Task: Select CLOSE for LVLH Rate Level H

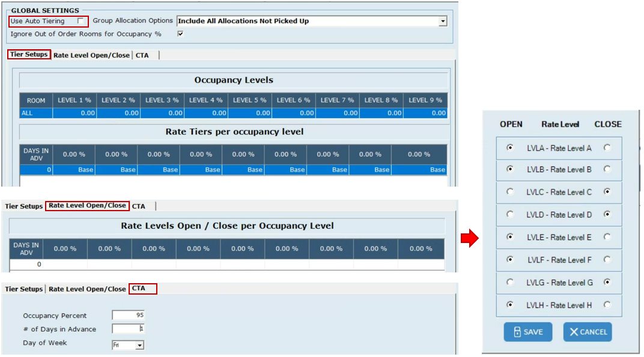Action: click(x=607, y=305)
